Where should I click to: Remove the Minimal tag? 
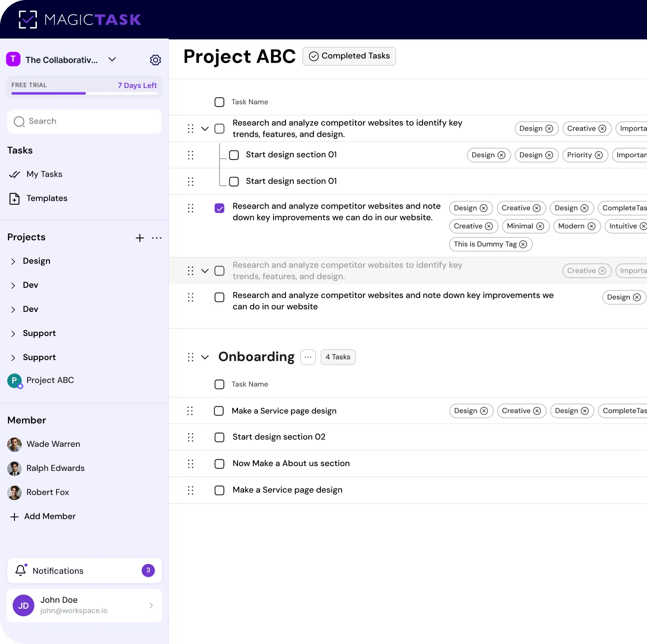(540, 226)
